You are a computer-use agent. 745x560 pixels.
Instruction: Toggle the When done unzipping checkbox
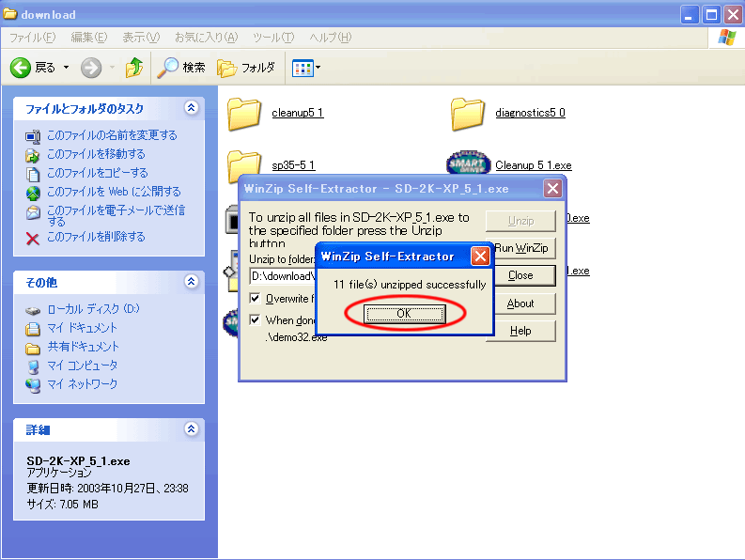coord(256,319)
